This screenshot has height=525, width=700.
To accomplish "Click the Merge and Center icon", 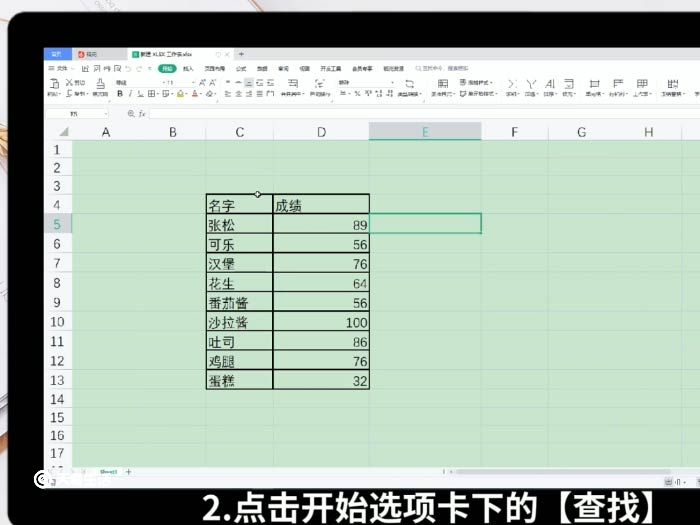I will (x=293, y=83).
